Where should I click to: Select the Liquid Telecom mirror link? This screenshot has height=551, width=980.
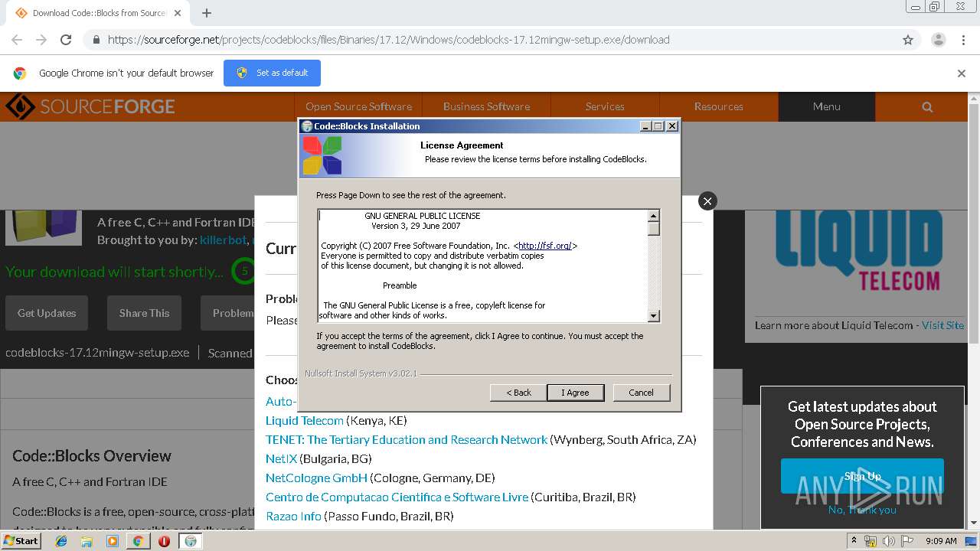(x=305, y=420)
